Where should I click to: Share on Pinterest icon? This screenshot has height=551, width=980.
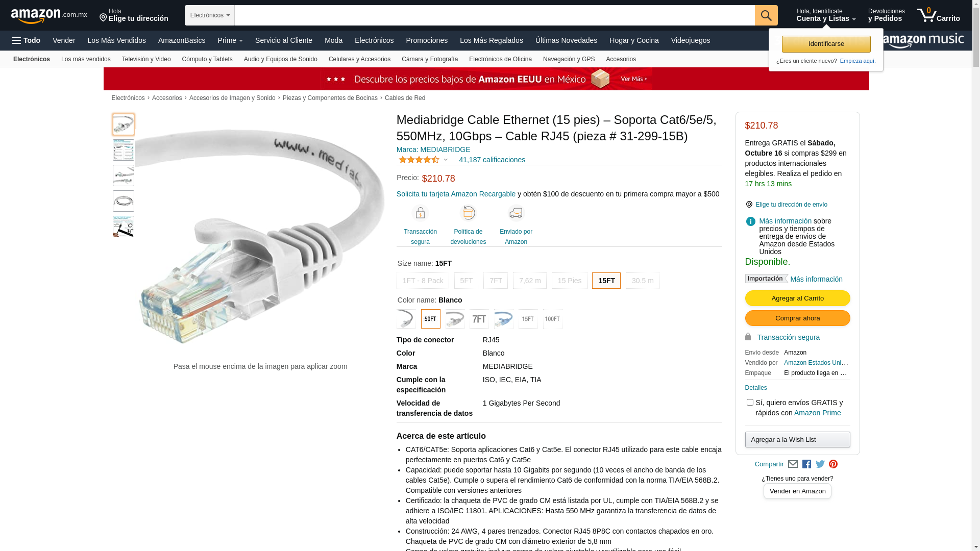coord(833,464)
